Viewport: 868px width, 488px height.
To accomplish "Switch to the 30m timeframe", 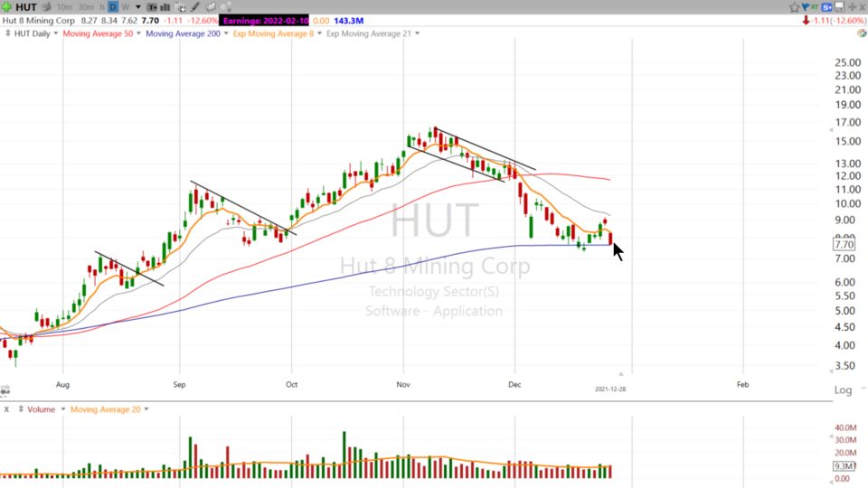I will (88, 7).
